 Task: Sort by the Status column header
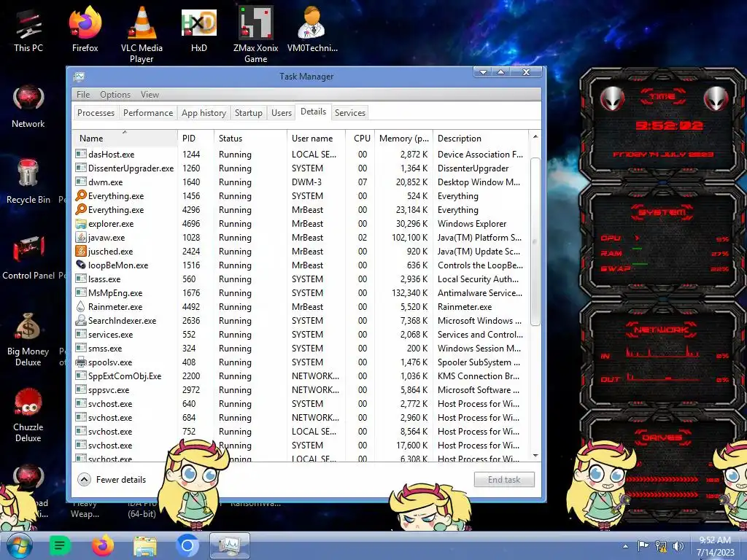[251, 138]
